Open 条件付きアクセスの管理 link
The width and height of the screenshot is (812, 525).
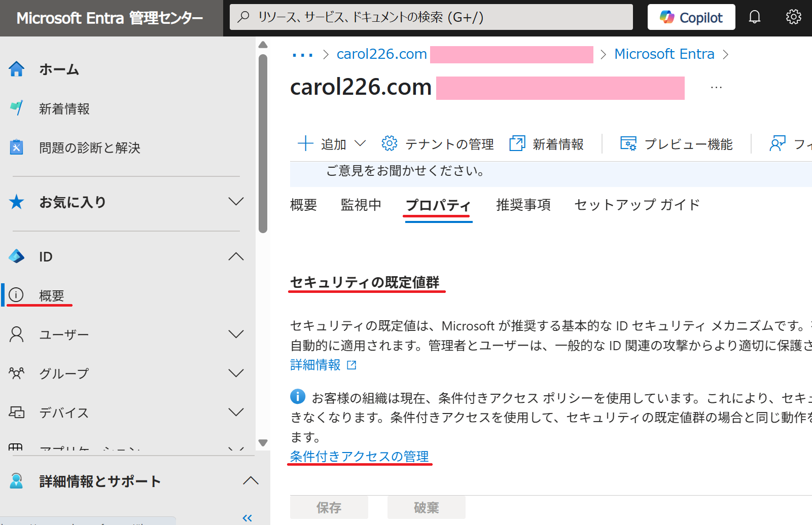coord(360,457)
